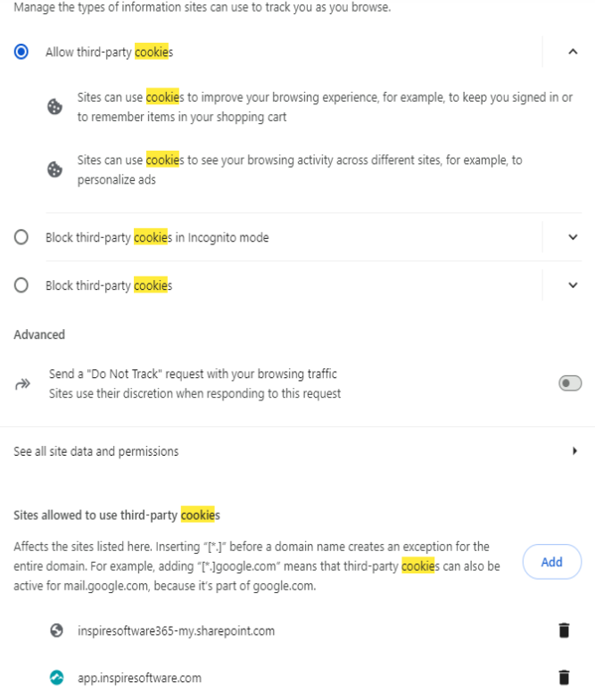Click the globe icon beside sharepoint.com site
Screen dimensions: 595x700
(x=56, y=630)
